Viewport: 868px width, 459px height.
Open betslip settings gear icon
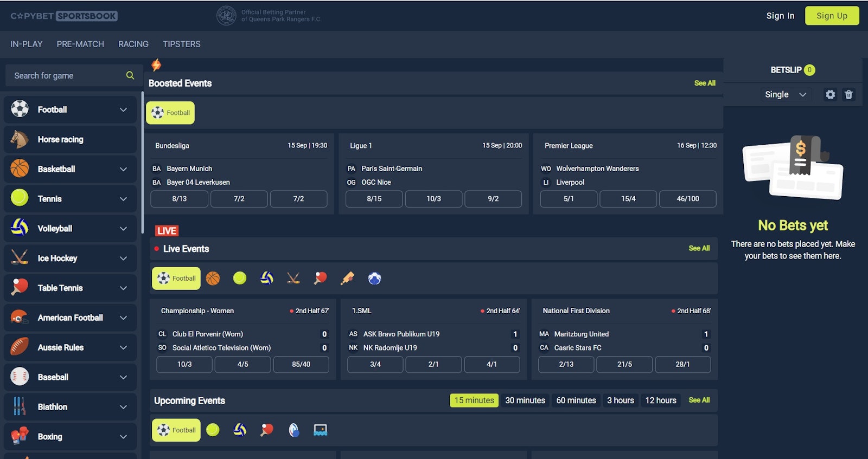pyautogui.click(x=830, y=95)
